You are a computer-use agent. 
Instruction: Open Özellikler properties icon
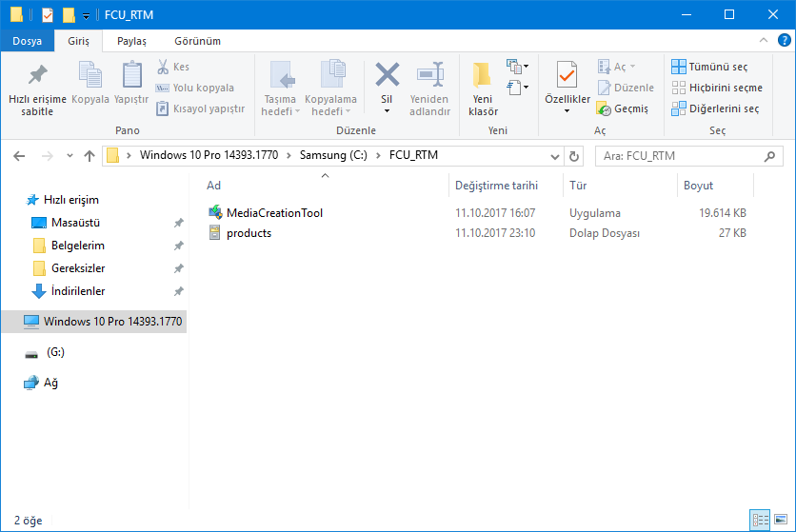(x=567, y=75)
